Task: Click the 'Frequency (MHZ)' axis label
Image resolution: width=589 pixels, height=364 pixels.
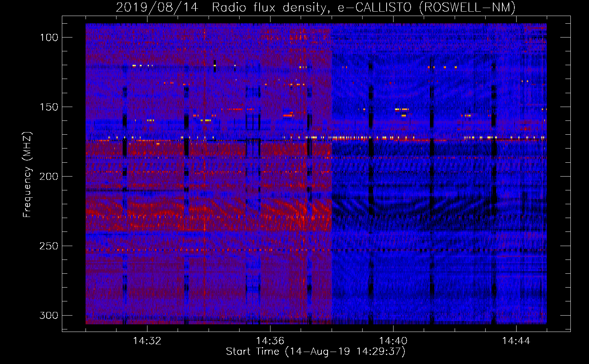Action: coord(27,174)
